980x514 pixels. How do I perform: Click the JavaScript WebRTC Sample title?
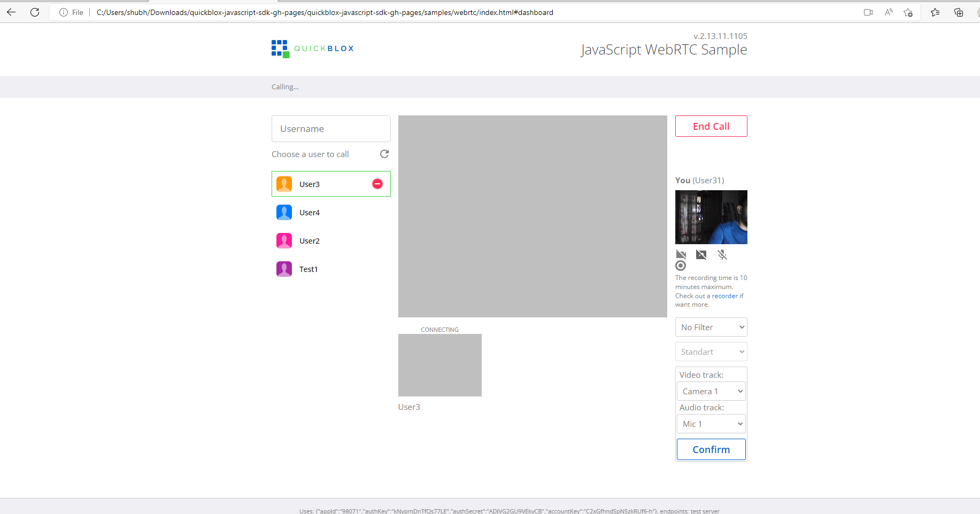(x=664, y=50)
